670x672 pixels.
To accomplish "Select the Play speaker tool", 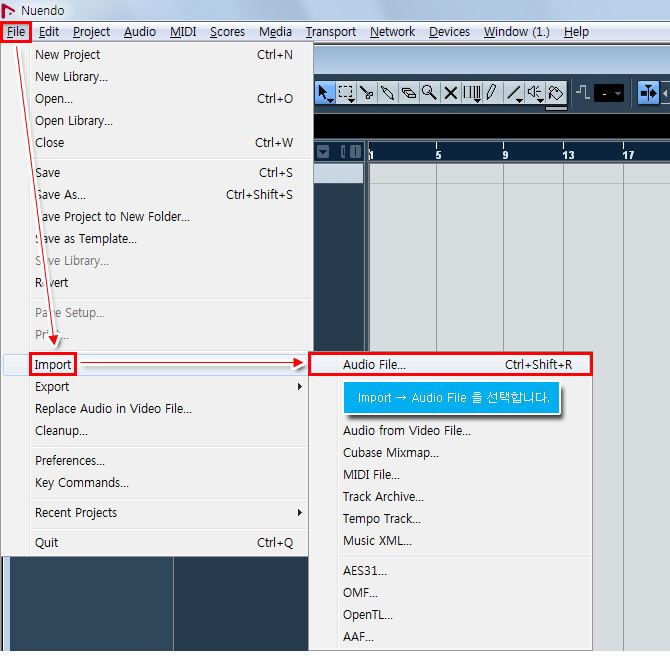I will pos(535,93).
